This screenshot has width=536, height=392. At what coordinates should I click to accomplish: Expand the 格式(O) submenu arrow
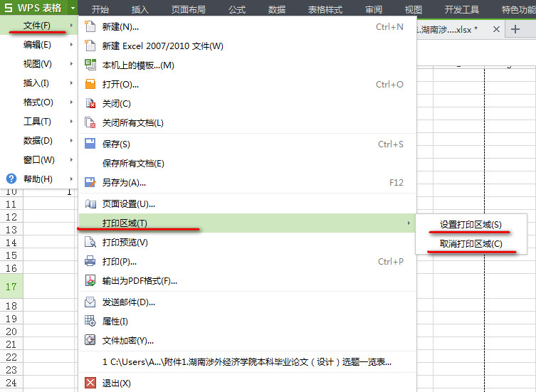pos(71,102)
